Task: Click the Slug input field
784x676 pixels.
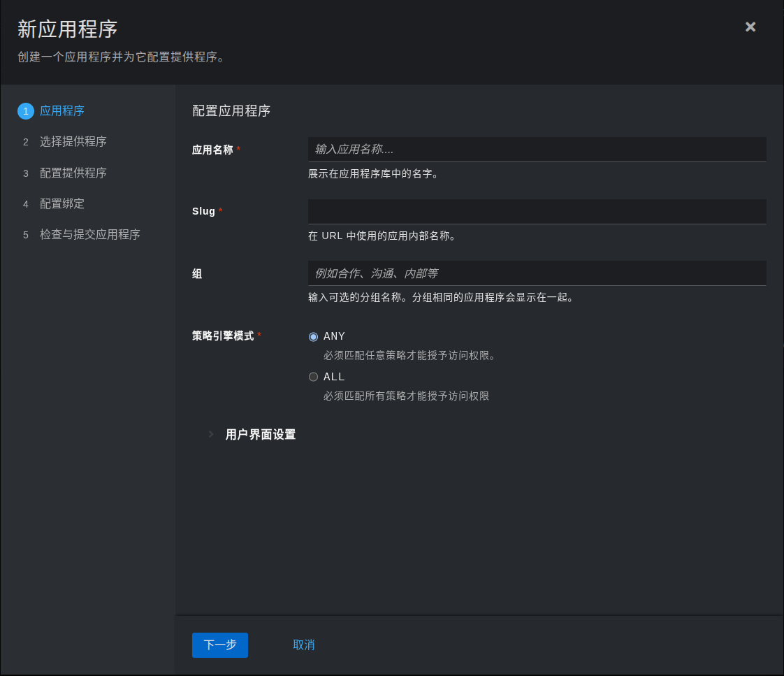Action: pyautogui.click(x=536, y=211)
